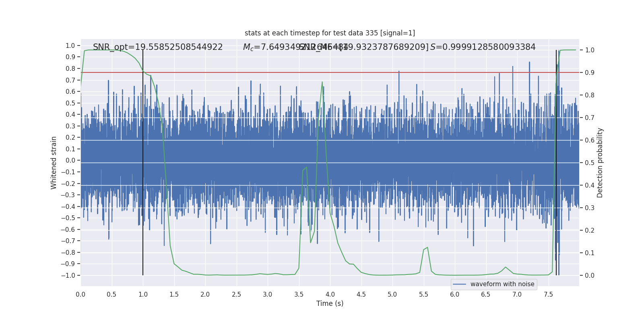Viewport: 644px width, 322px height.
Task: Click the x-axis tick label 0.5
Action: (111, 295)
